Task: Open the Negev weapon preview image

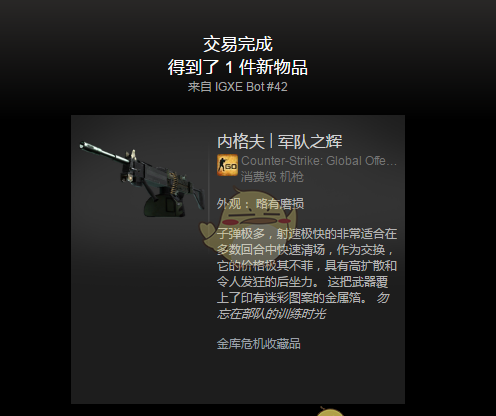Action: point(141,179)
